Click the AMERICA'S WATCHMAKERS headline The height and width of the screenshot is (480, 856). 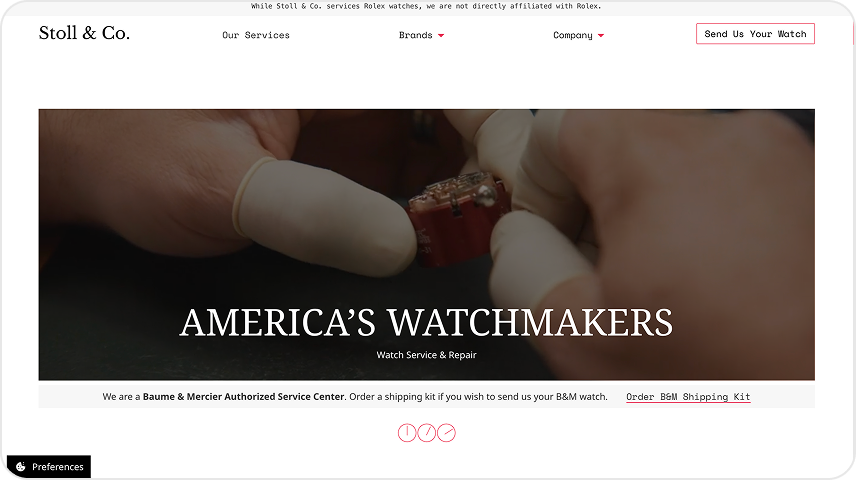click(x=426, y=322)
